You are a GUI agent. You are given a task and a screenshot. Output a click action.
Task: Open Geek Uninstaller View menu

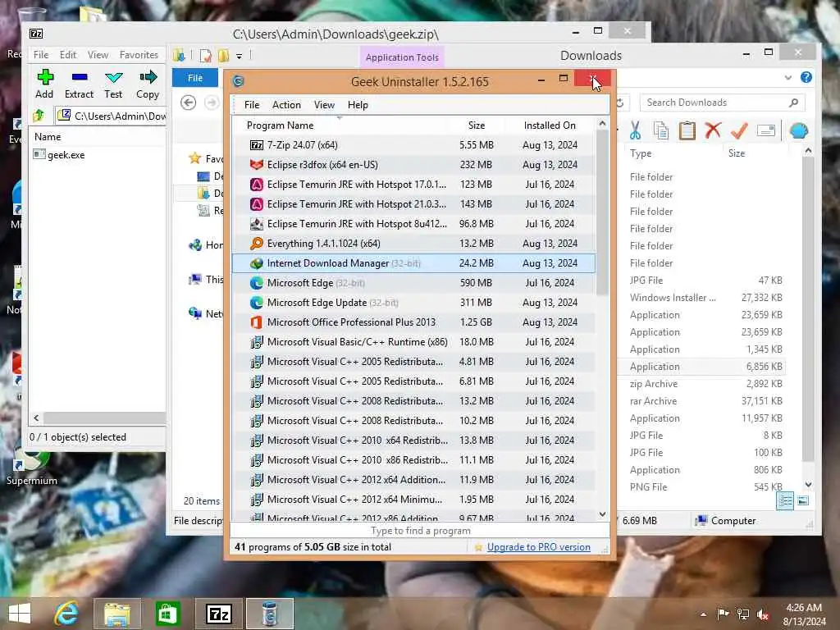pyautogui.click(x=324, y=105)
